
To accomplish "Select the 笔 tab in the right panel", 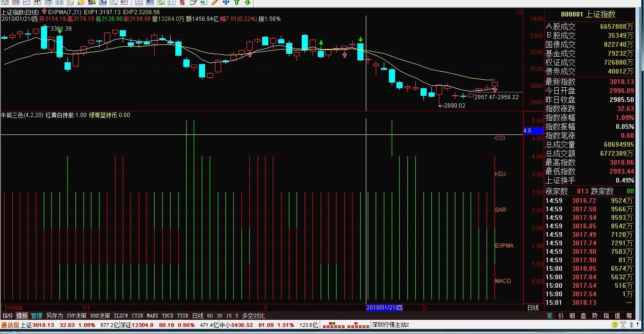I will (x=550, y=316).
